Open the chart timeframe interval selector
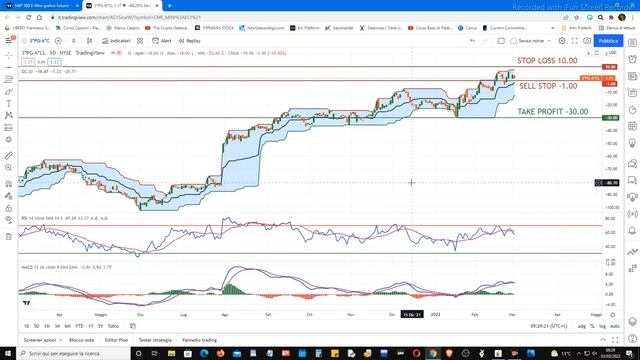Image resolution: width=640 pixels, height=360 pixels. pyautogui.click(x=73, y=41)
